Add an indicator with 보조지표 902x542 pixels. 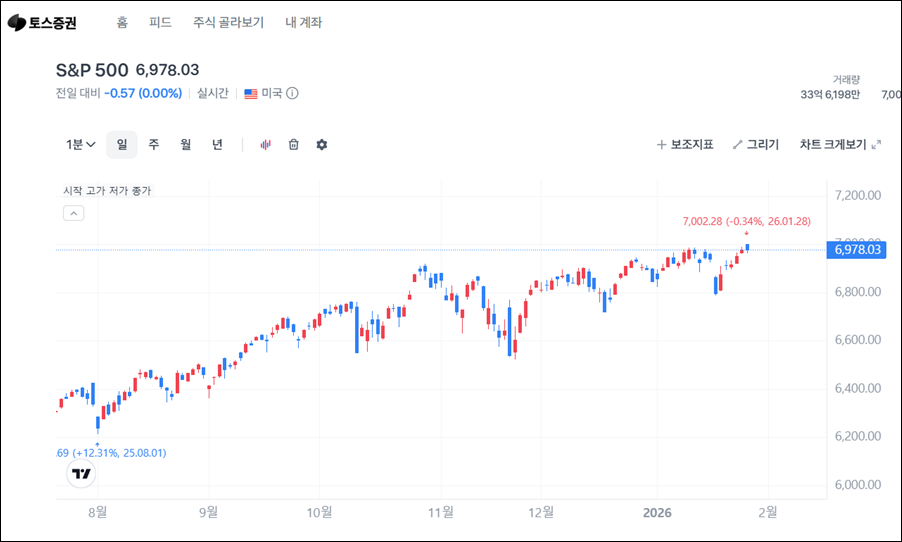[x=685, y=144]
